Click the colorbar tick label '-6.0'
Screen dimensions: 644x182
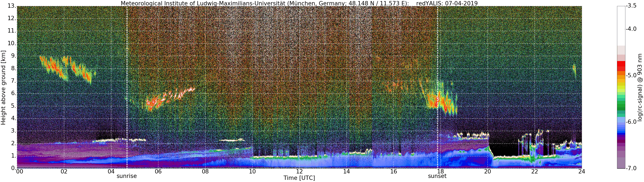pos(631,122)
